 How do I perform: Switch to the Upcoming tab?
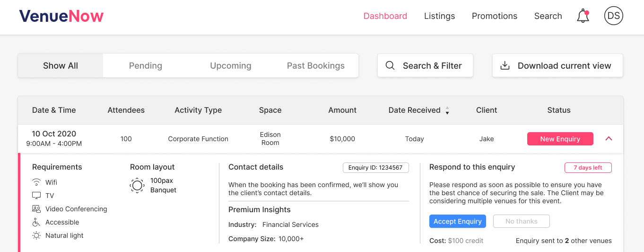[231, 66]
